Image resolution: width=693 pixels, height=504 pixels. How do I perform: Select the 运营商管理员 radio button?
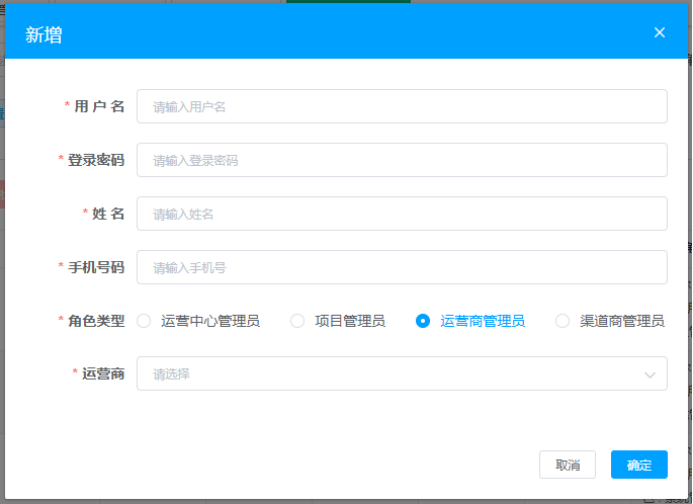coord(423,321)
